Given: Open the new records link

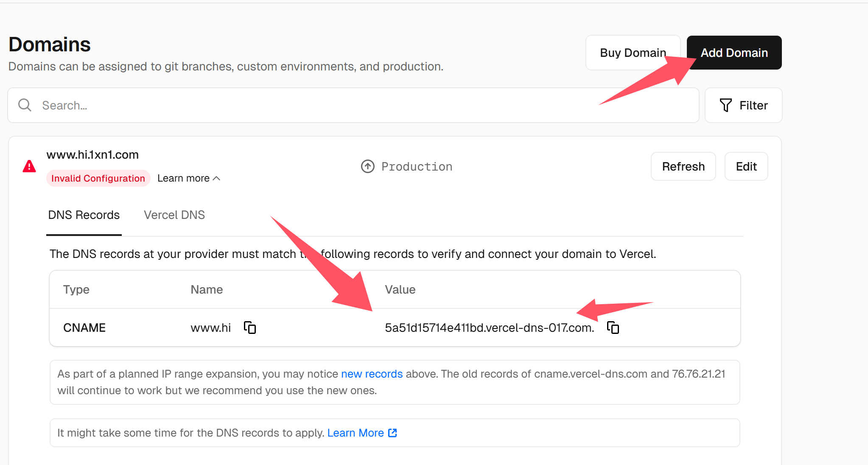Looking at the screenshot, I should 372,374.
